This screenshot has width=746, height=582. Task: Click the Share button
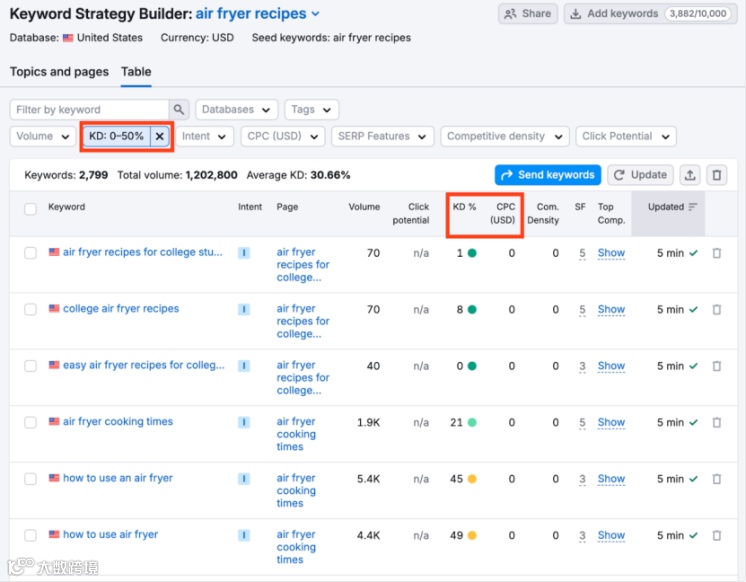coord(528,14)
